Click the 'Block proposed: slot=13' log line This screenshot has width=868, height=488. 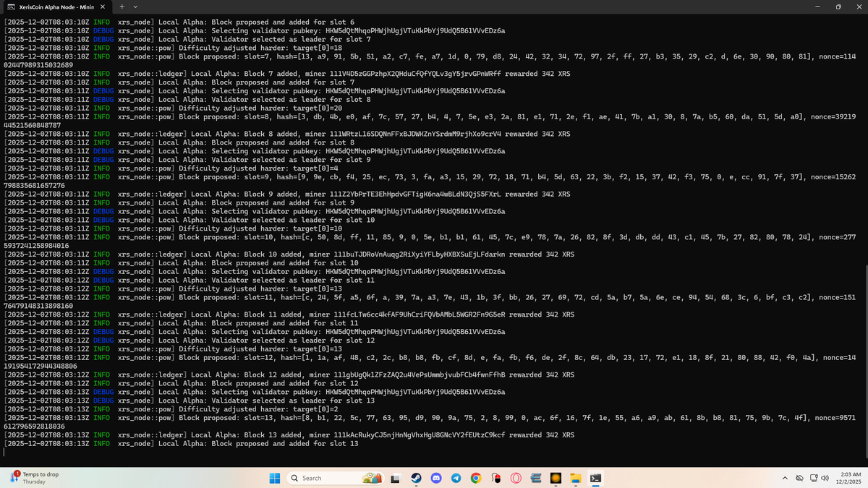pyautogui.click(x=430, y=417)
